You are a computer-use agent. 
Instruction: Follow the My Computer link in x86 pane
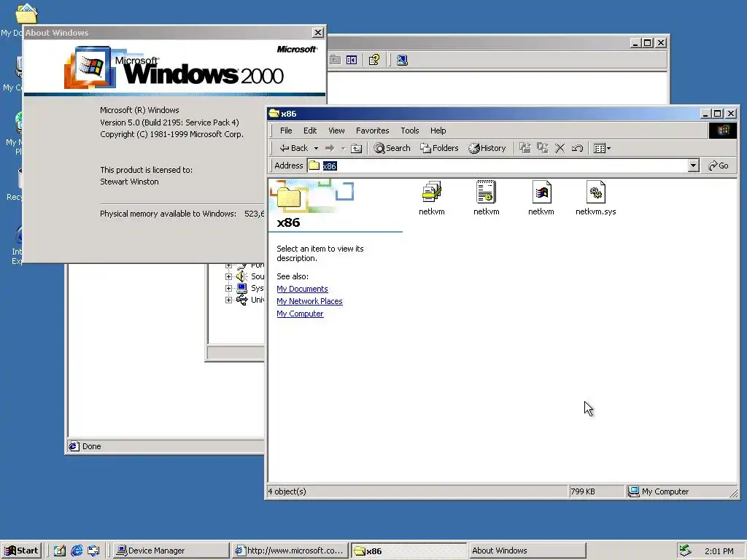pyautogui.click(x=300, y=314)
